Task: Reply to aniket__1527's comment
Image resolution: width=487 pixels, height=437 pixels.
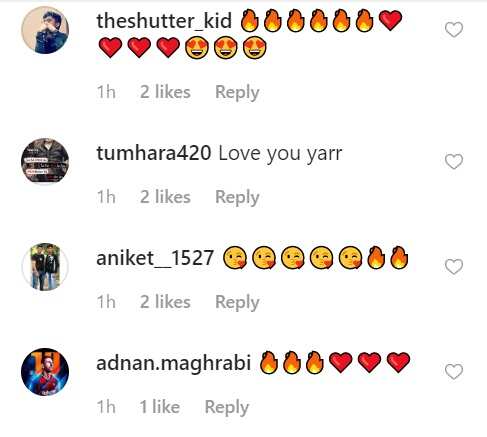Action: [237, 303]
